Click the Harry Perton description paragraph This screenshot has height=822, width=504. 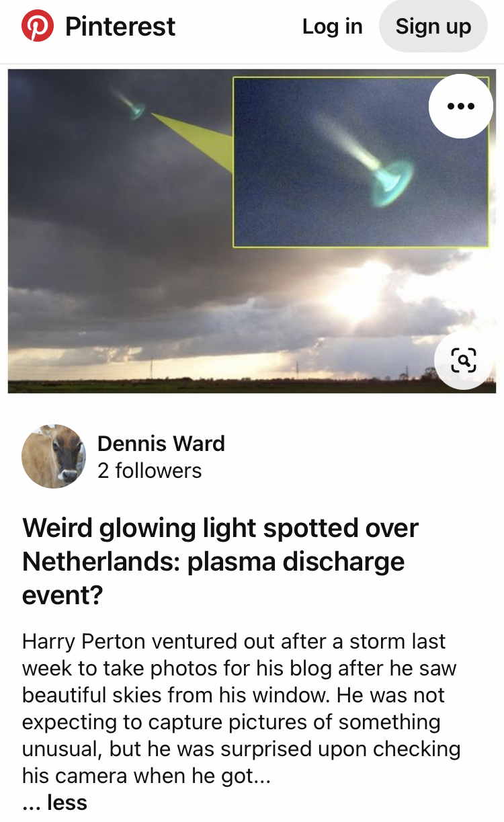click(241, 708)
